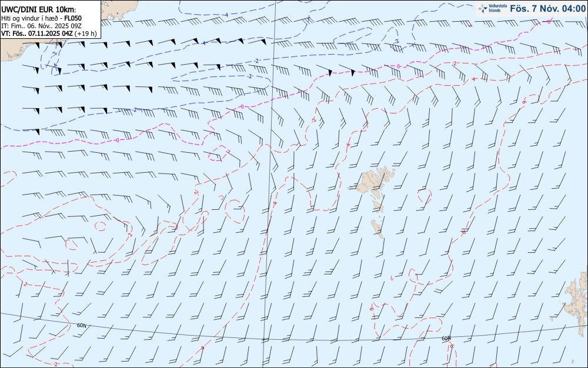This screenshot has width=588, height=368.
Task: Click the 'VT: Fös.. 07.11.2025 04Z (+19 h)' line
Action: 49,34
